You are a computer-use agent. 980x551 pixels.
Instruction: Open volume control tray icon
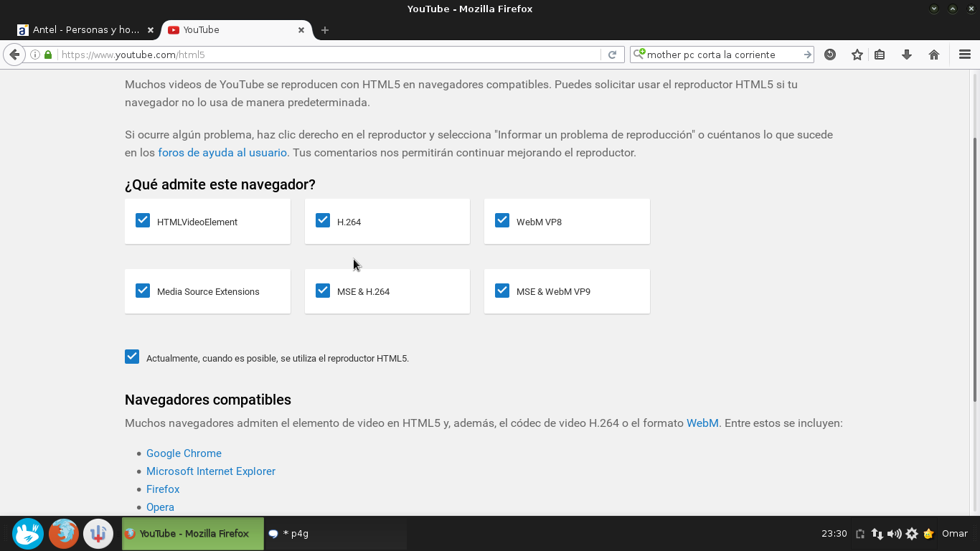coord(894,534)
